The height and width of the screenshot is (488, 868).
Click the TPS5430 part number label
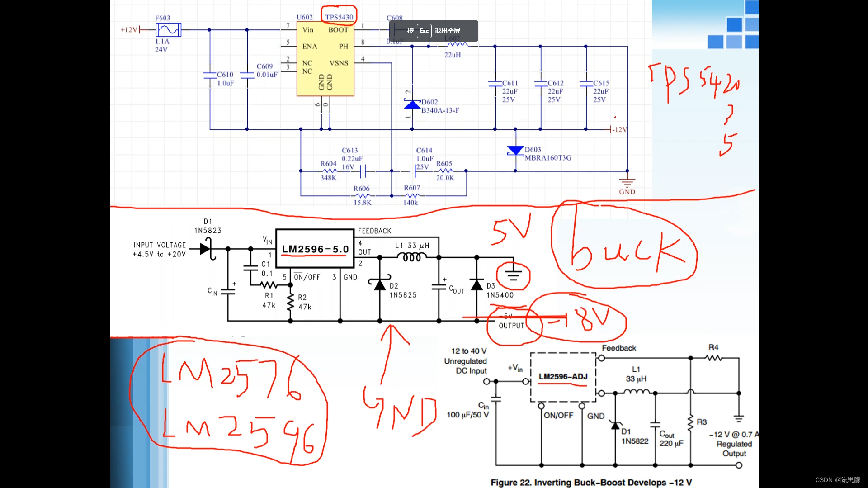339,17
